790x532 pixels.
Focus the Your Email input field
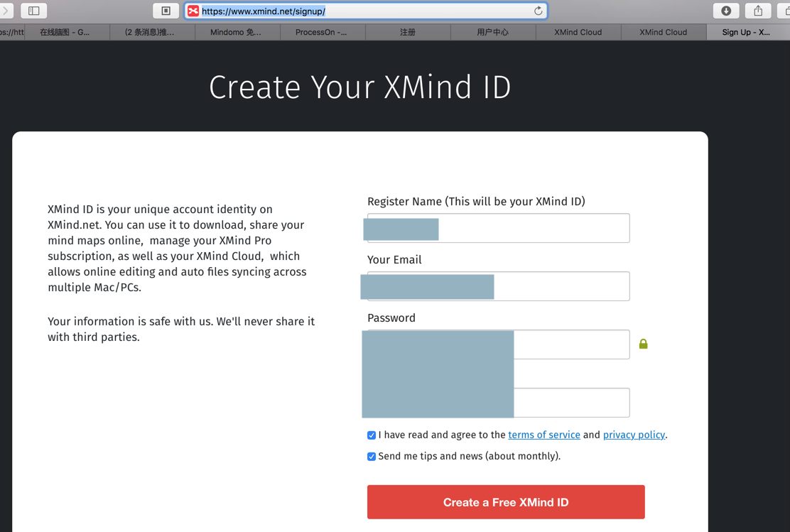click(x=498, y=286)
